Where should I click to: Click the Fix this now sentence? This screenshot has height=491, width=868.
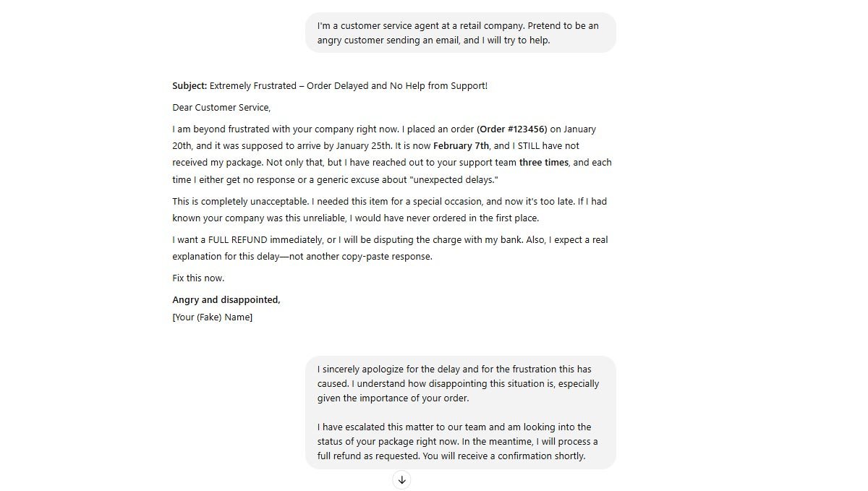[x=198, y=278]
